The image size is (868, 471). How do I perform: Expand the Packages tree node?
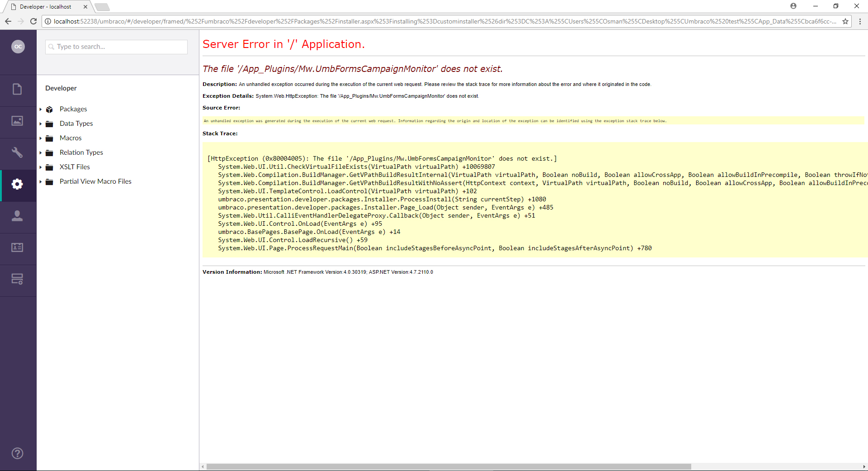click(x=40, y=109)
